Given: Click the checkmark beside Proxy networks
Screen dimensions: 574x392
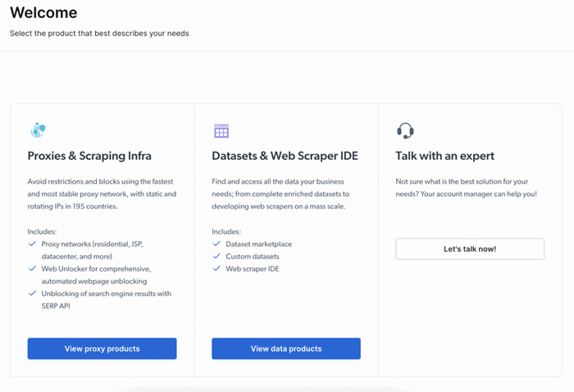Looking at the screenshot, I should (32, 244).
